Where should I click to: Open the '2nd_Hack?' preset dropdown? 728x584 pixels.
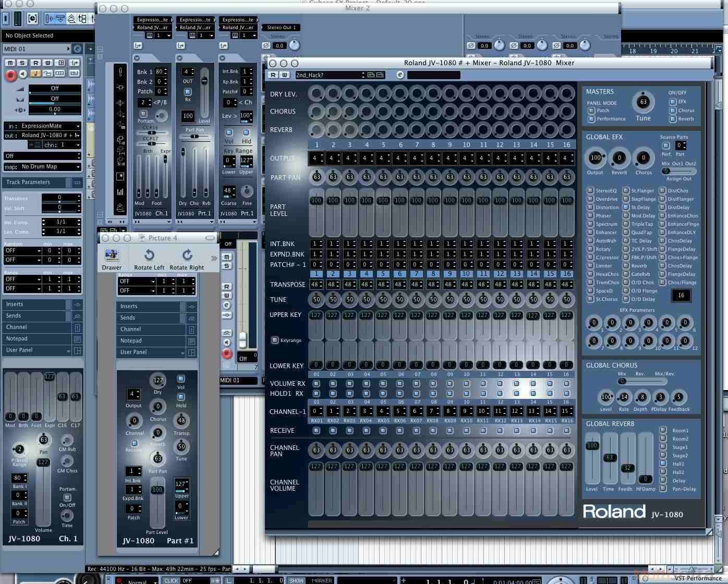pyautogui.click(x=330, y=75)
